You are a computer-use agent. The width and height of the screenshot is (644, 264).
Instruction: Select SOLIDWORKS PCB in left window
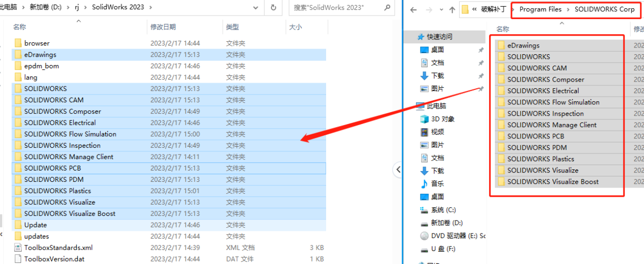click(169, 168)
